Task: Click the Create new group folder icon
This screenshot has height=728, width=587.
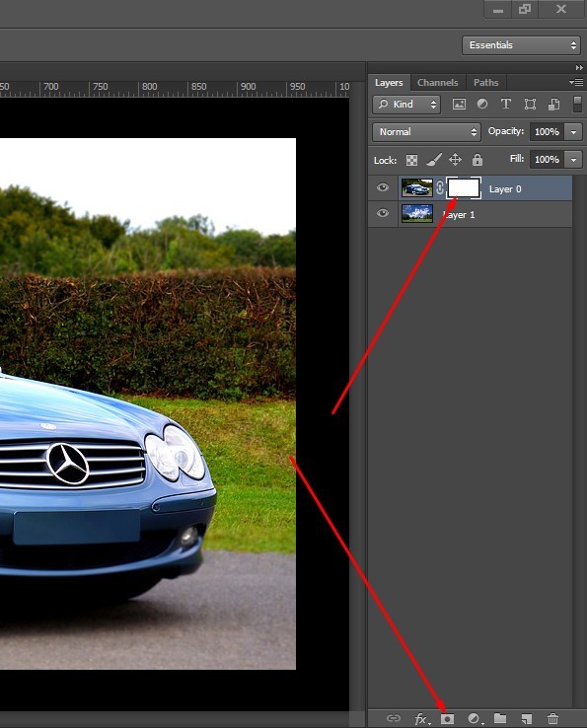Action: [x=500, y=718]
